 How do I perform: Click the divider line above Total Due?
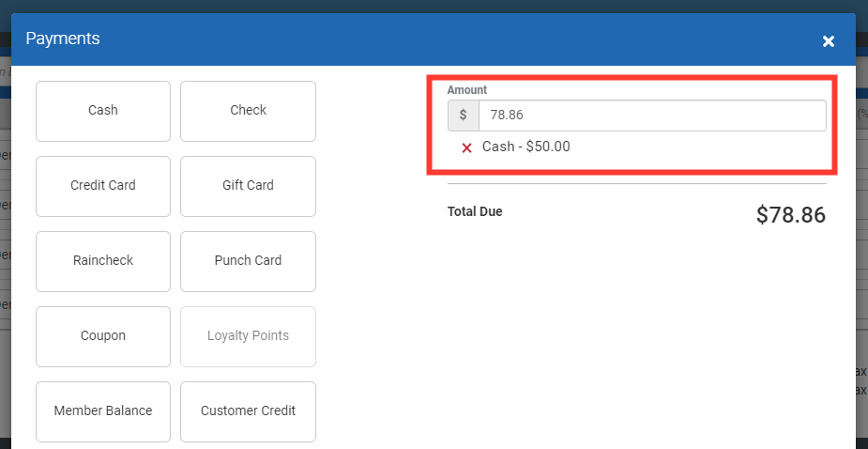point(637,184)
